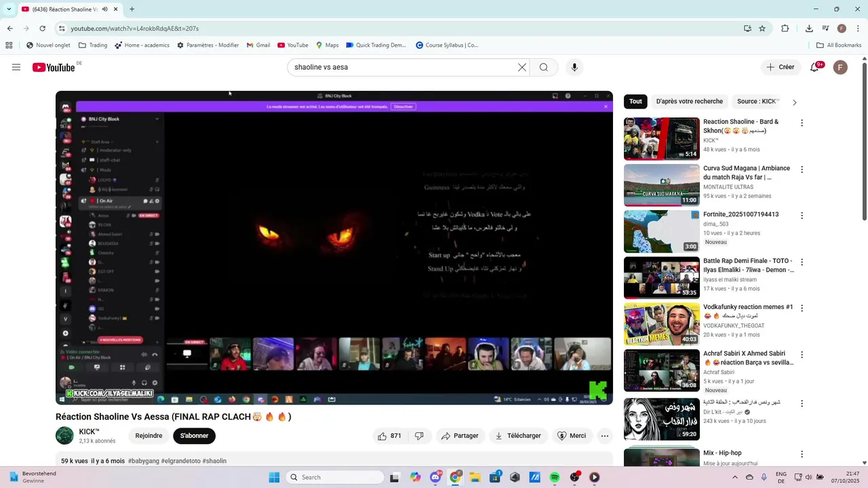The image size is (868, 488).
Task: Subscribe using the S'abonner button
Action: (194, 436)
